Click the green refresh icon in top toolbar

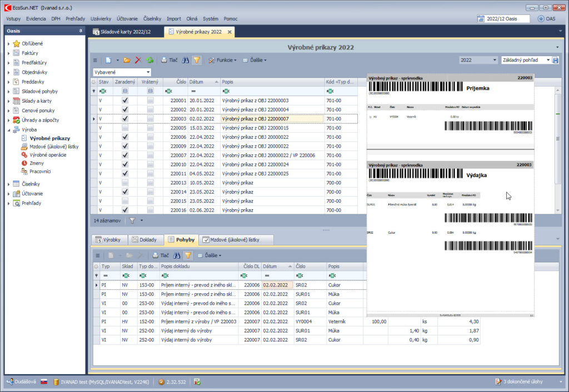(149, 60)
